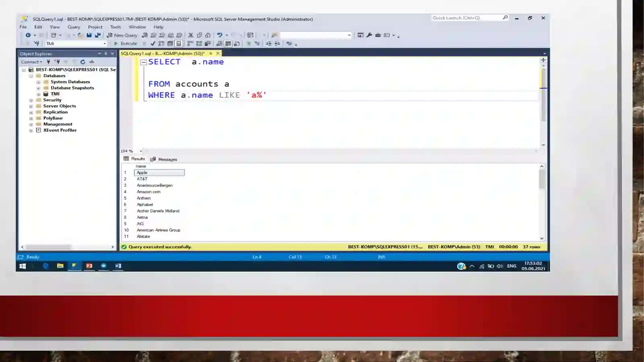Collapse the Databases tree node
The height and width of the screenshot is (362, 644).
31,76
